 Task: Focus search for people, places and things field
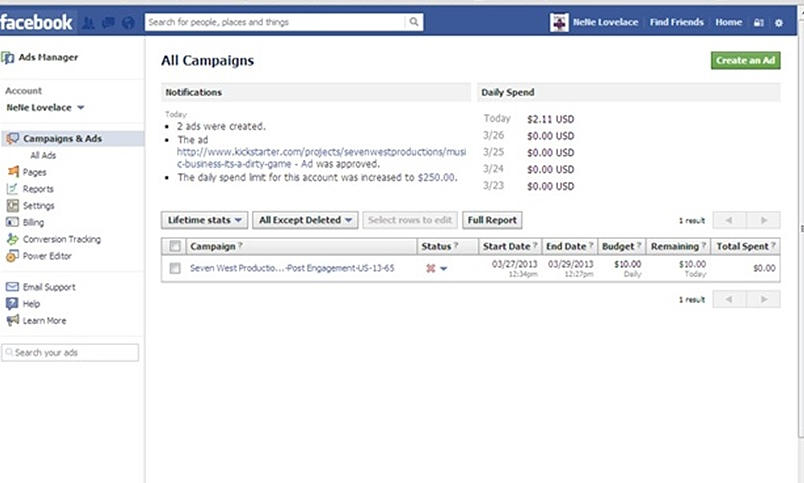(x=276, y=22)
